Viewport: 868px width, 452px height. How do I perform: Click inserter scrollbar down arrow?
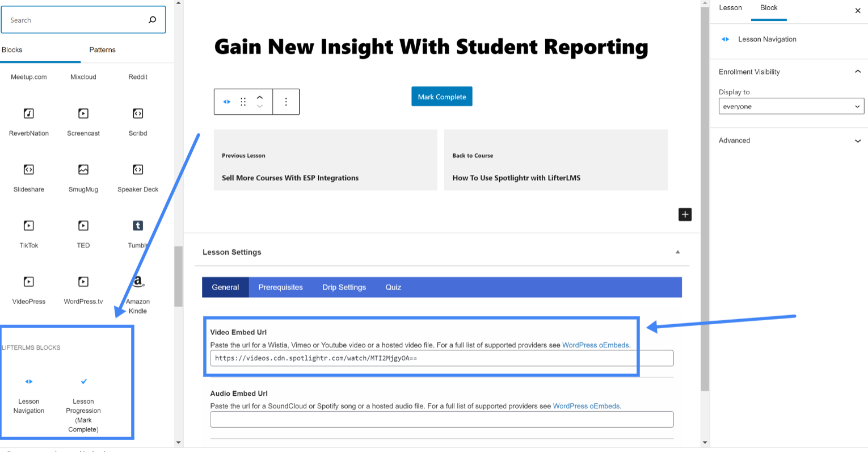[x=178, y=442]
